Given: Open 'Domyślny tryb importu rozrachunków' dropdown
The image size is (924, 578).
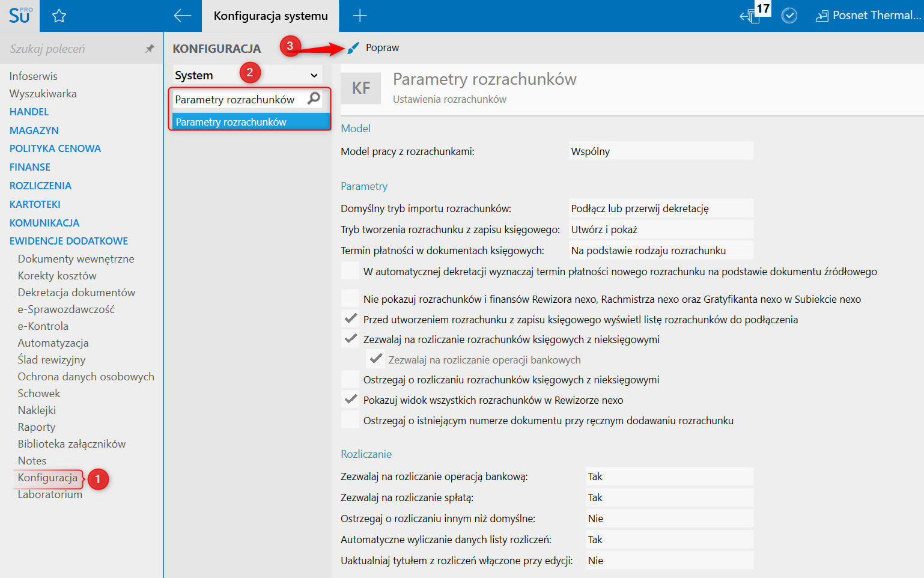Looking at the screenshot, I should pyautogui.click(x=660, y=208).
